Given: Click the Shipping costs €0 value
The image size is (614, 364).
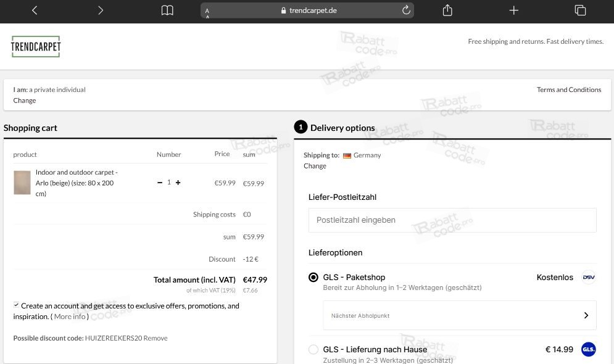Looking at the screenshot, I should click(247, 215).
